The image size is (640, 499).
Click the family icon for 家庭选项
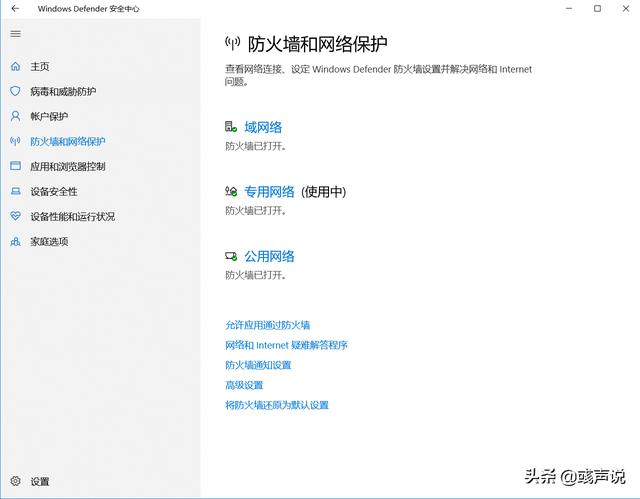[16, 241]
